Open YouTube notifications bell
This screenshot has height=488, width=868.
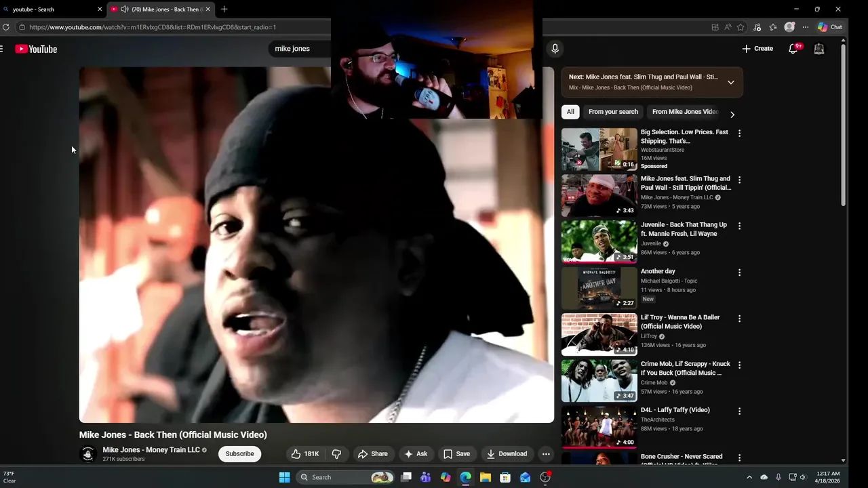(793, 49)
